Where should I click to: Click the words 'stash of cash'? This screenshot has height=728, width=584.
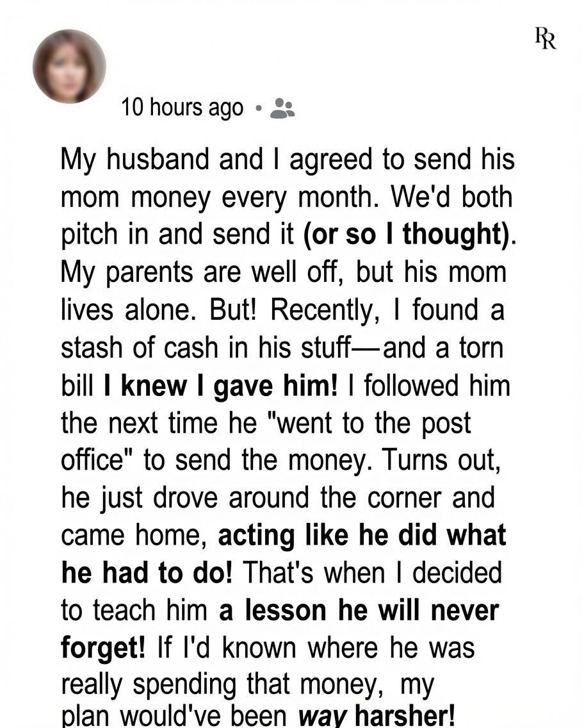click(x=140, y=347)
